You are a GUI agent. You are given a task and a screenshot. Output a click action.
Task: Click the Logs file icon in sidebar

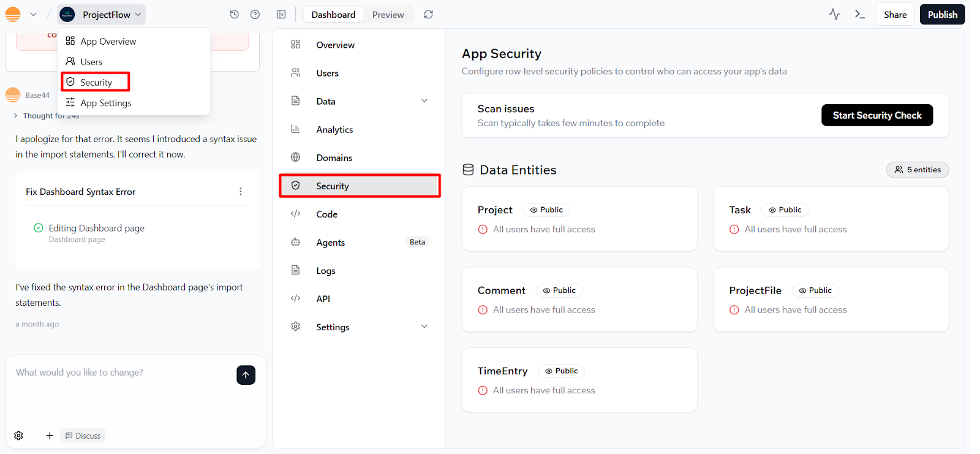(296, 270)
